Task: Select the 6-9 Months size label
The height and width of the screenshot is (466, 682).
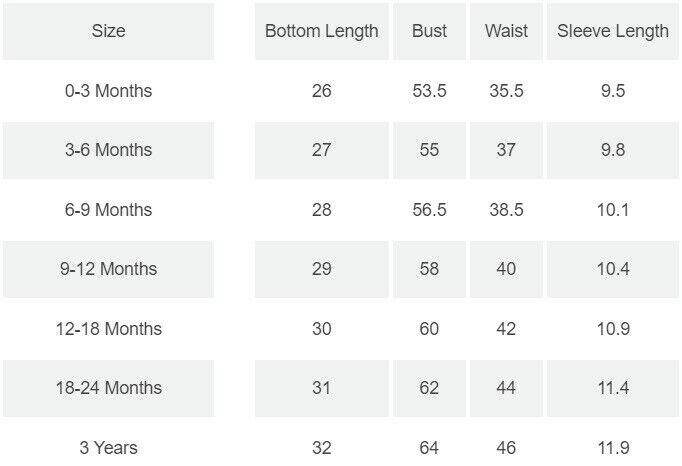Action: pos(108,210)
